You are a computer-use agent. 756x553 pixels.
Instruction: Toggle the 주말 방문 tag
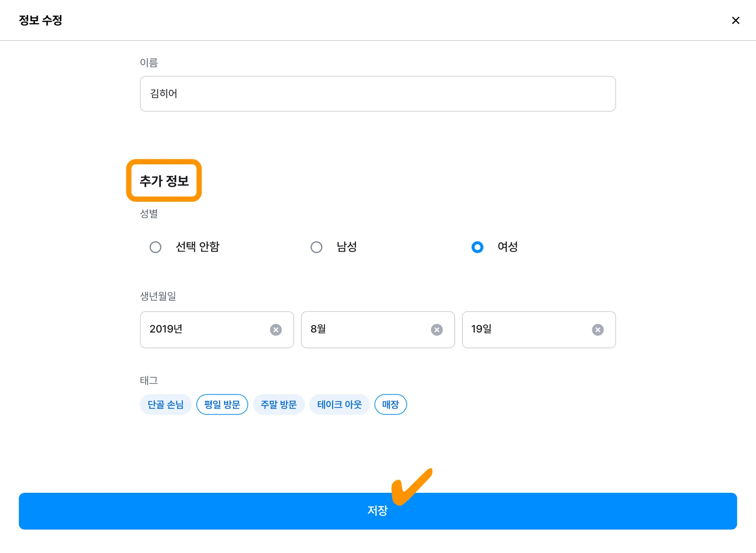[x=279, y=405]
